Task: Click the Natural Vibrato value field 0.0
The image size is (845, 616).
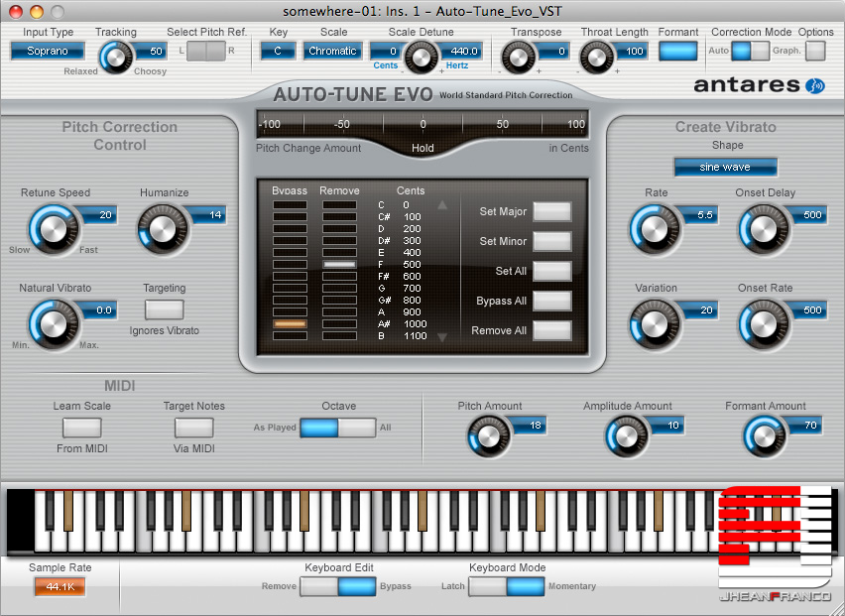Action: (x=100, y=310)
